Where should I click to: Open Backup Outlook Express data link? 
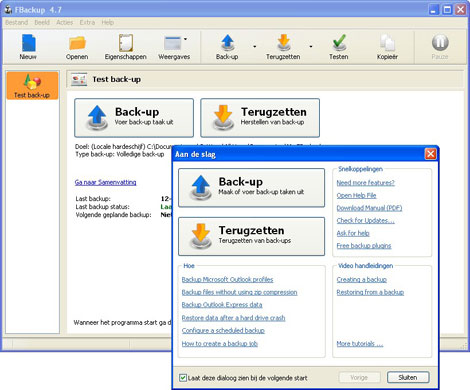[x=222, y=305]
